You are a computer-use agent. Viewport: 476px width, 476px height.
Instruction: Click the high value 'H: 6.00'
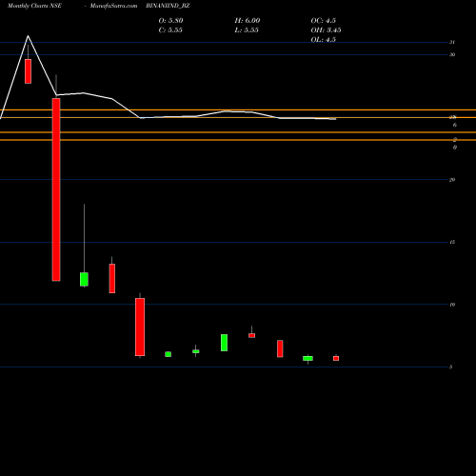coord(248,21)
